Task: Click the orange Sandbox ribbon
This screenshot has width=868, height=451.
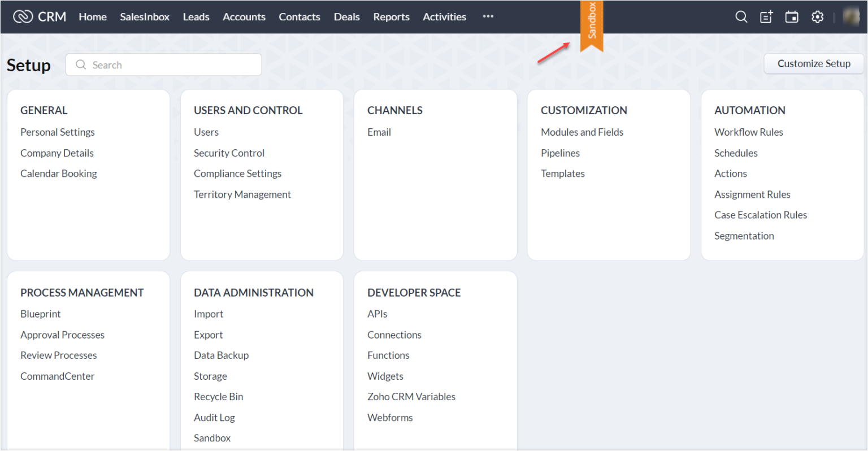Action: 592,23
